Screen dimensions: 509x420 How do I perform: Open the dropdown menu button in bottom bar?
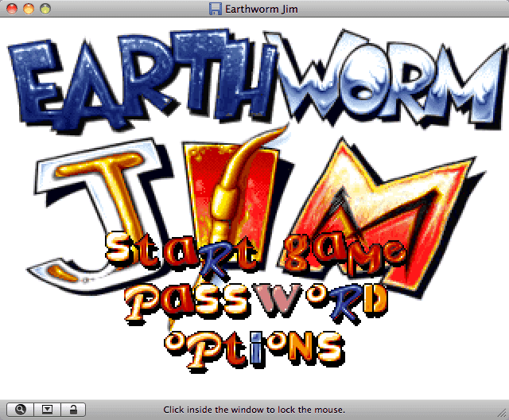48,410
